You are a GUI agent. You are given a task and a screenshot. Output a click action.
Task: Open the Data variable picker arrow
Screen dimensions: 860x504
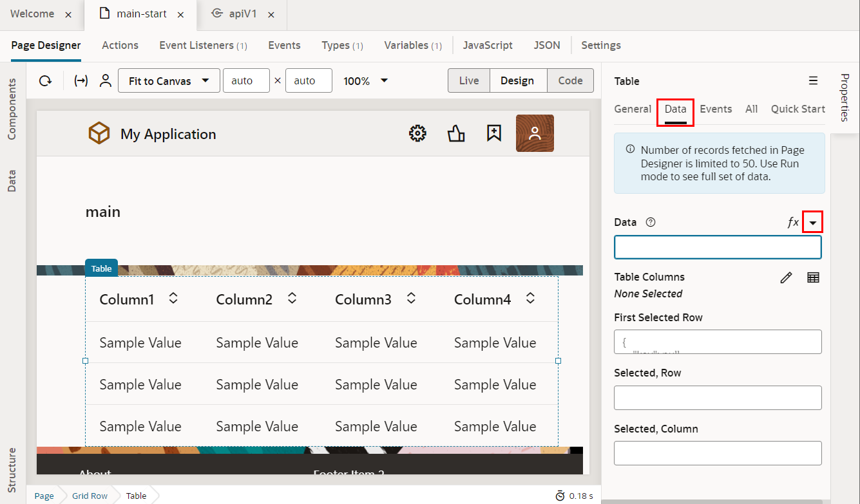pos(813,223)
